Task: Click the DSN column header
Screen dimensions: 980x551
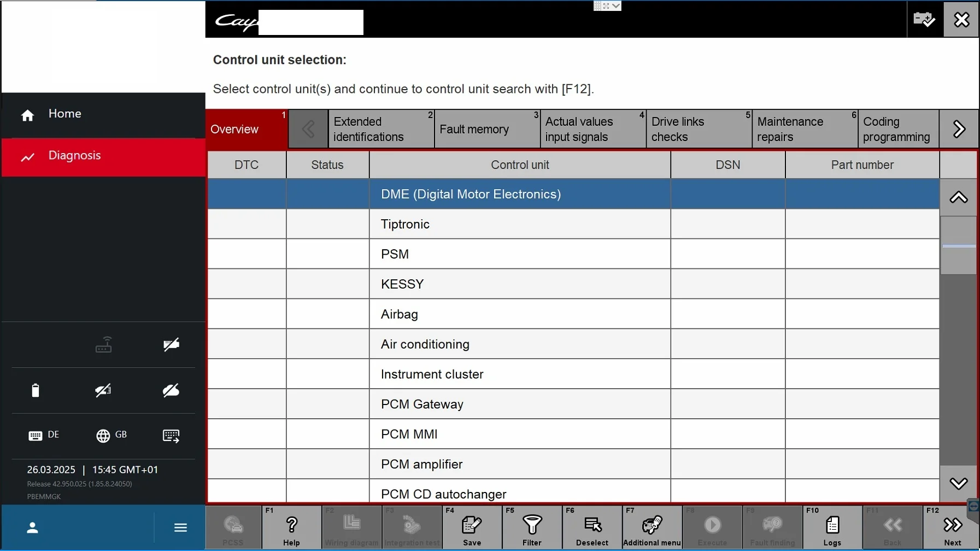Action: (x=728, y=165)
